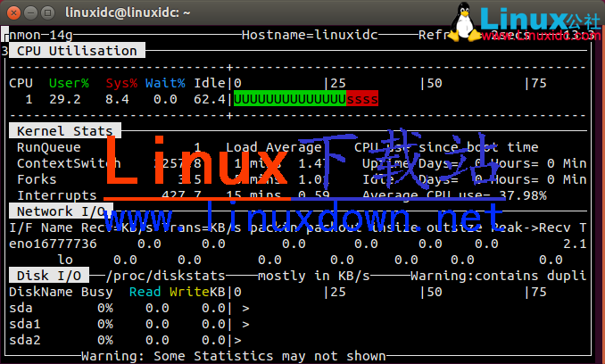This screenshot has height=364, width=605.
Task: Click the eno16777736 interface name
Action: click(x=53, y=244)
